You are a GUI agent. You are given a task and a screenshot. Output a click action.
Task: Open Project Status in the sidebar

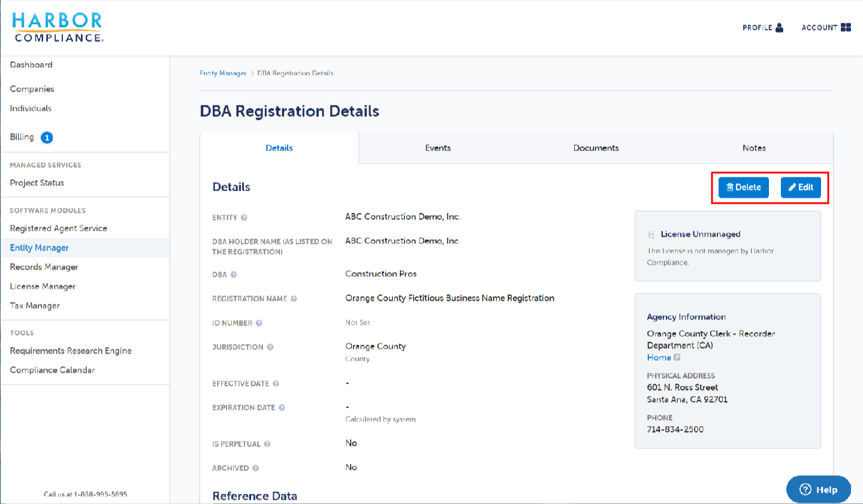(x=37, y=183)
